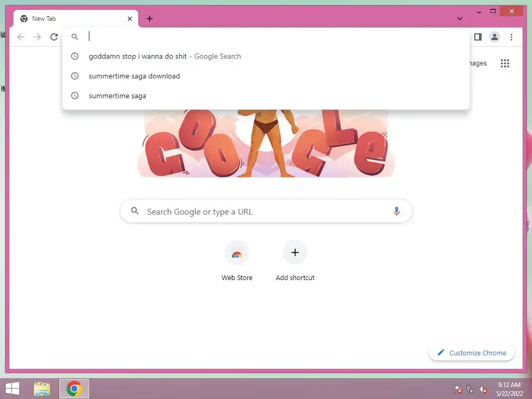This screenshot has height=399, width=532.
Task: Choose suggestion 'summertime saga download'
Action: (266, 76)
